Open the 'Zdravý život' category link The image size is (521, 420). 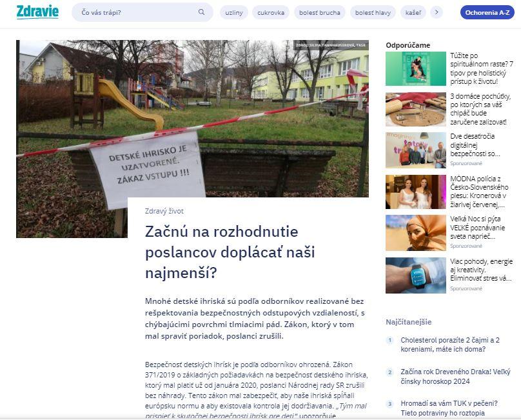coord(164,211)
